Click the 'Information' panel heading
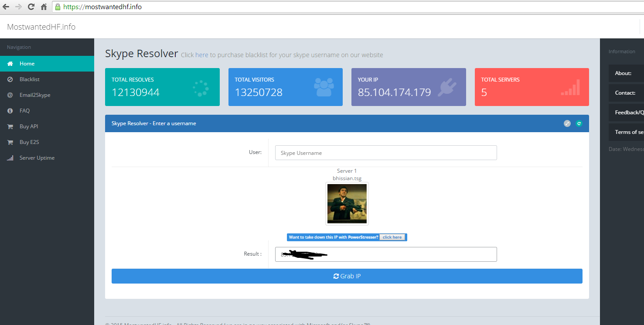This screenshot has height=325, width=644. 622,51
